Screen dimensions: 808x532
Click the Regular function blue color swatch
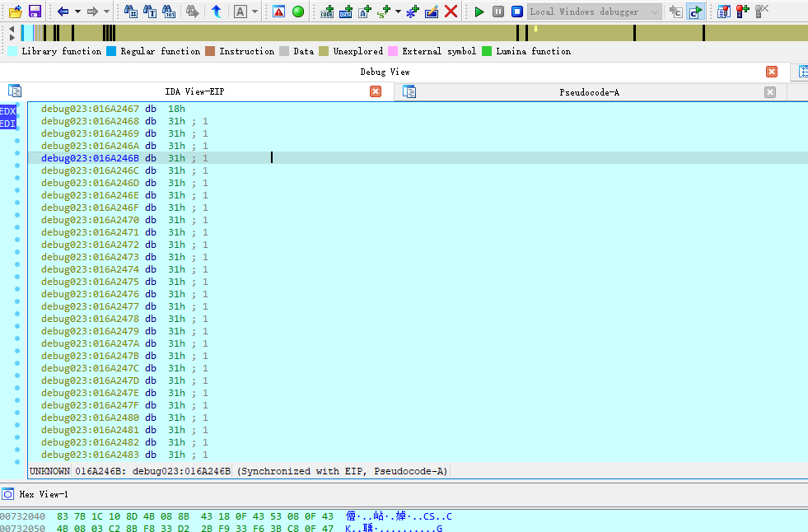[x=111, y=51]
